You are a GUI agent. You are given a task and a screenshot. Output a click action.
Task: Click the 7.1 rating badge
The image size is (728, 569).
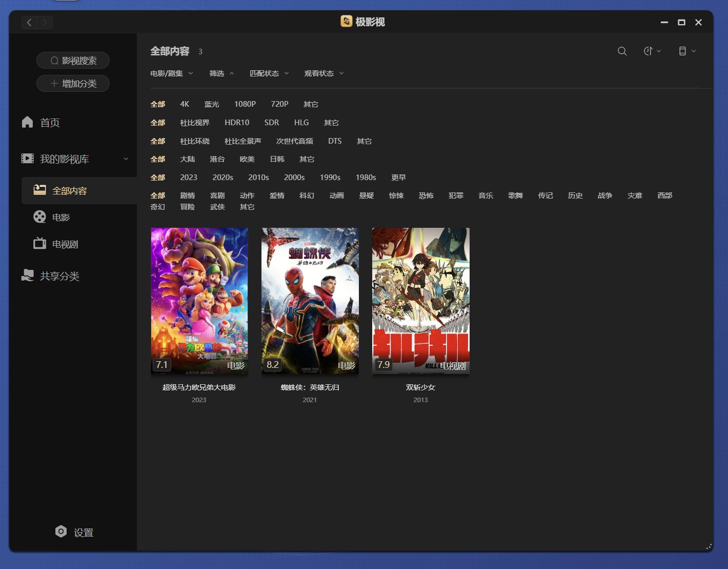pos(162,365)
